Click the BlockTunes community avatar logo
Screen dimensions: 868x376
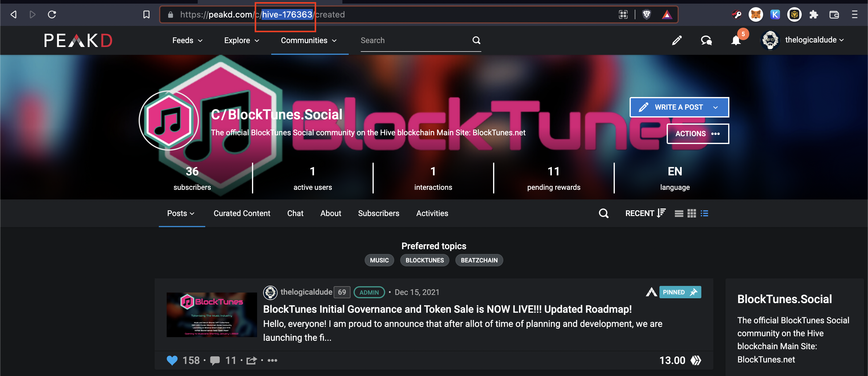pyautogui.click(x=168, y=121)
